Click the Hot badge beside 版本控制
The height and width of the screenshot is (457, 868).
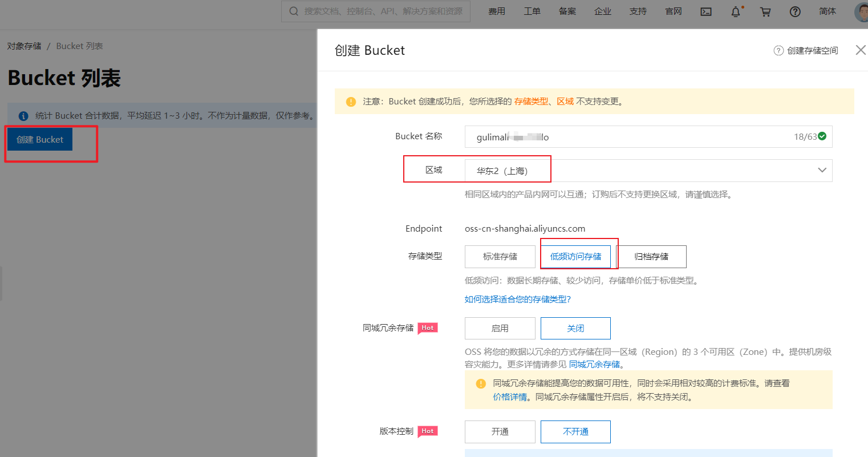pyautogui.click(x=428, y=431)
